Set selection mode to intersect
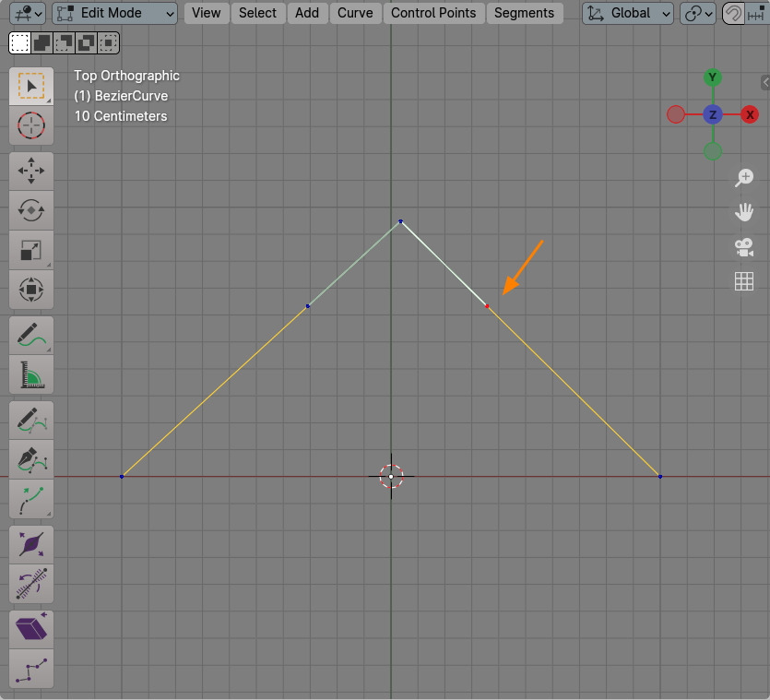This screenshot has width=770, height=700. point(109,42)
